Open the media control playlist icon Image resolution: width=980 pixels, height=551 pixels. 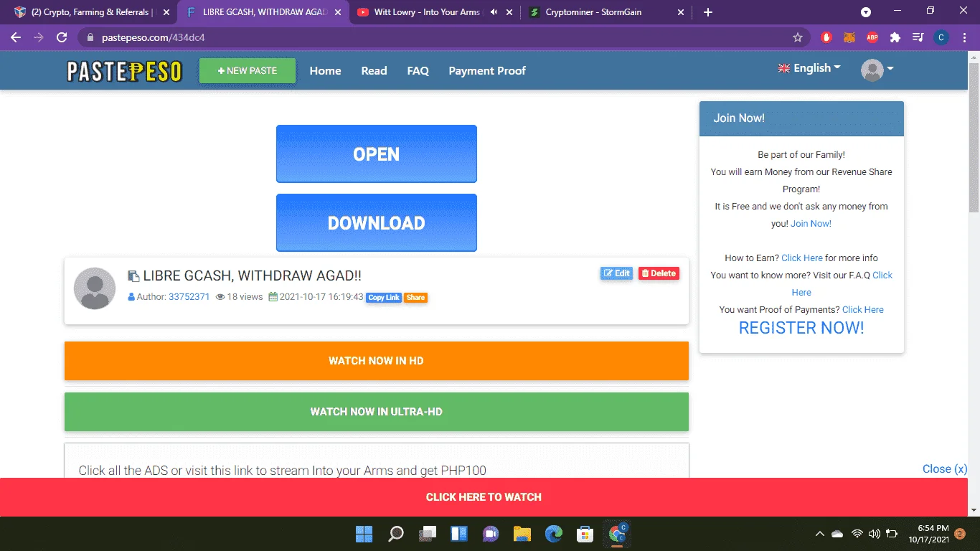tap(918, 37)
